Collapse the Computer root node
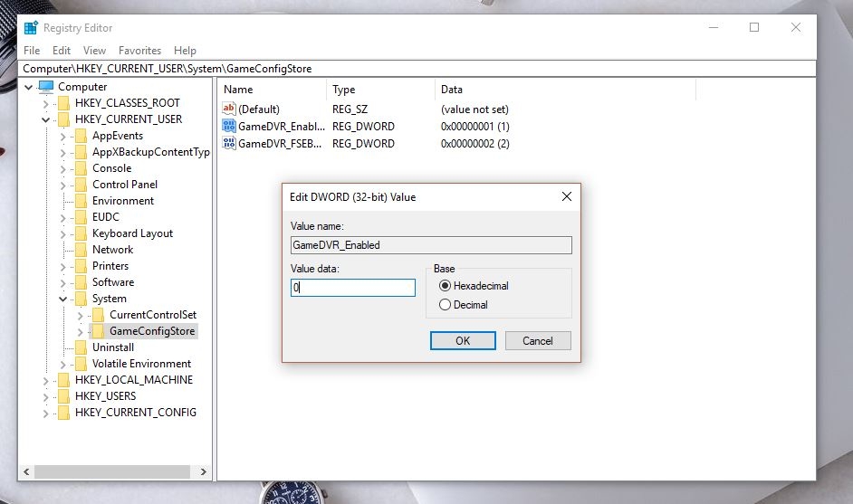The image size is (853, 504). click(28, 87)
